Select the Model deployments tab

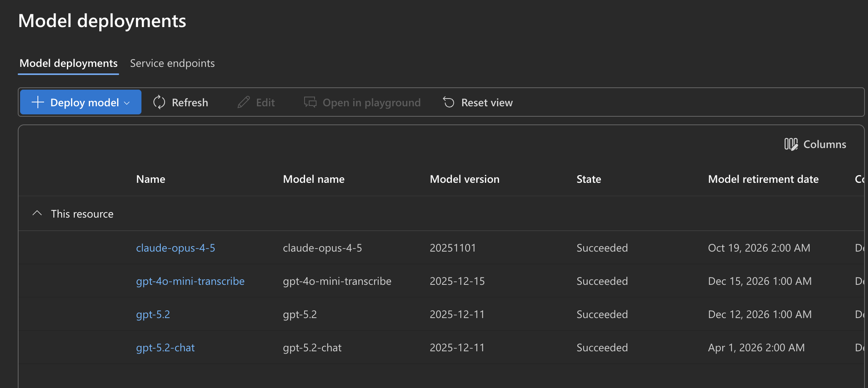pos(68,63)
